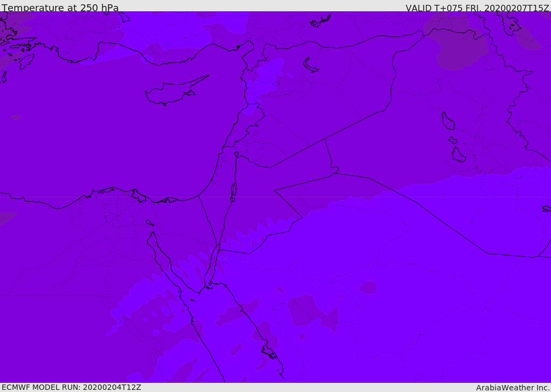This screenshot has width=551, height=392.
Task: Select Lake Tharthar in central Iraq
Action: pyautogui.click(x=448, y=122)
